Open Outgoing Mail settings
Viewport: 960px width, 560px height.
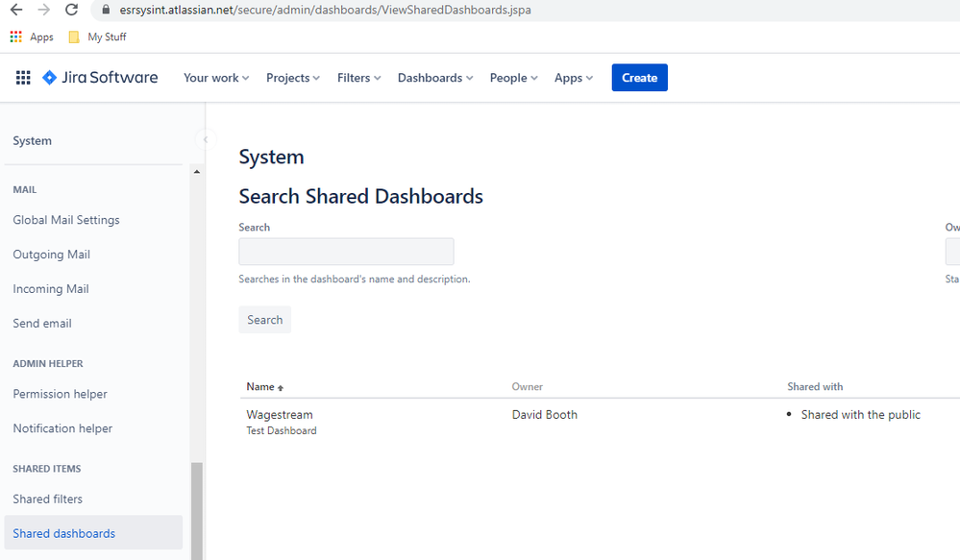pos(52,254)
